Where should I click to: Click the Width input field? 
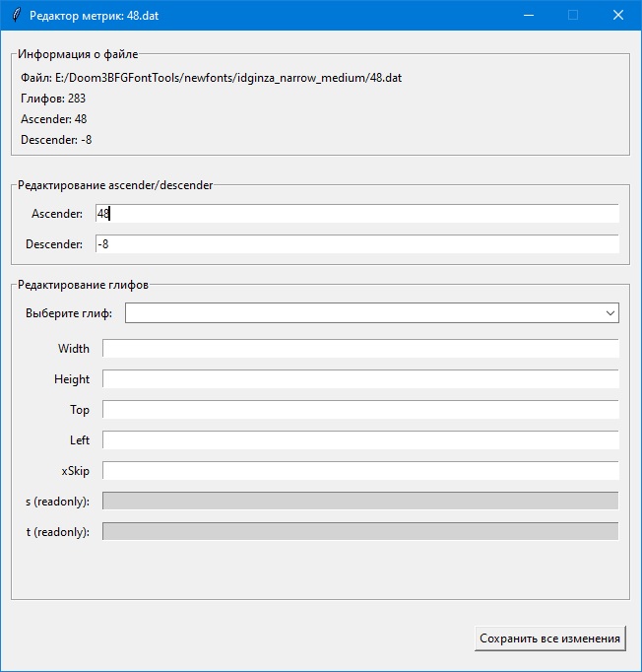(360, 349)
